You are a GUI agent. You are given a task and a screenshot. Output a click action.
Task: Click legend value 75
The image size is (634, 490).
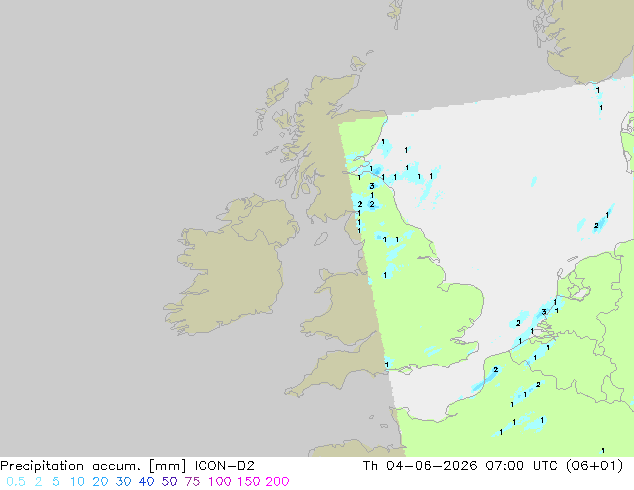(192, 482)
